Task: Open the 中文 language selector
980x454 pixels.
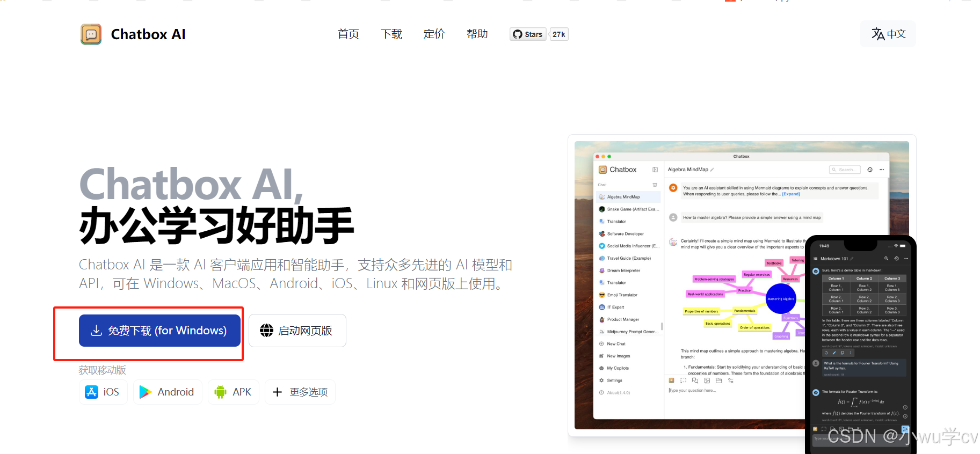Action: coord(888,34)
